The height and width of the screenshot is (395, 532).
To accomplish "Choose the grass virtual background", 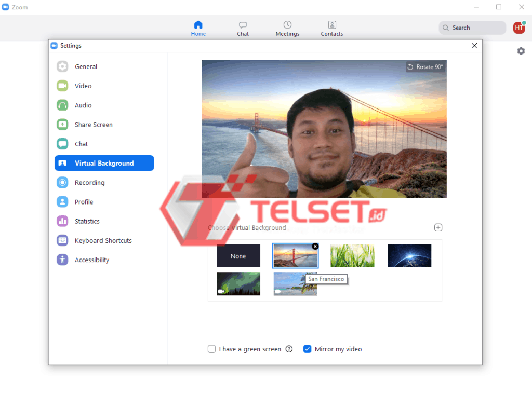I will (352, 256).
